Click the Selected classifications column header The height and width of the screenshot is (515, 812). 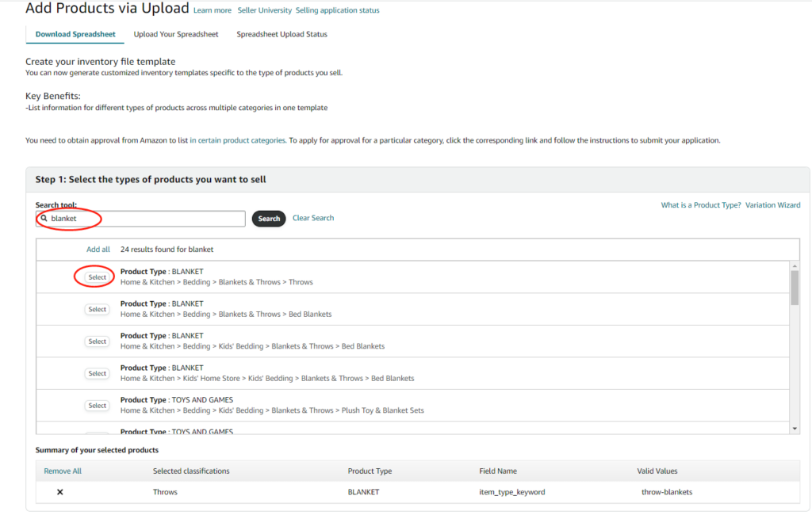pos(191,471)
